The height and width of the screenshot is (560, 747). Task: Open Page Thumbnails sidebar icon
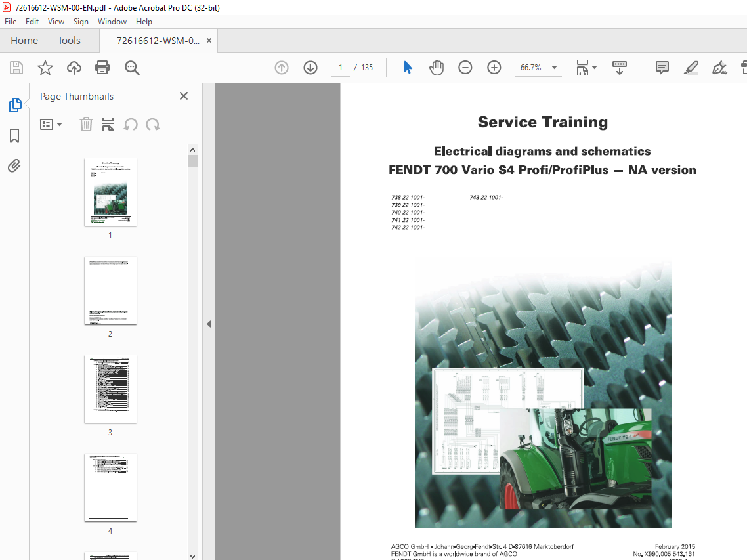pos(14,105)
